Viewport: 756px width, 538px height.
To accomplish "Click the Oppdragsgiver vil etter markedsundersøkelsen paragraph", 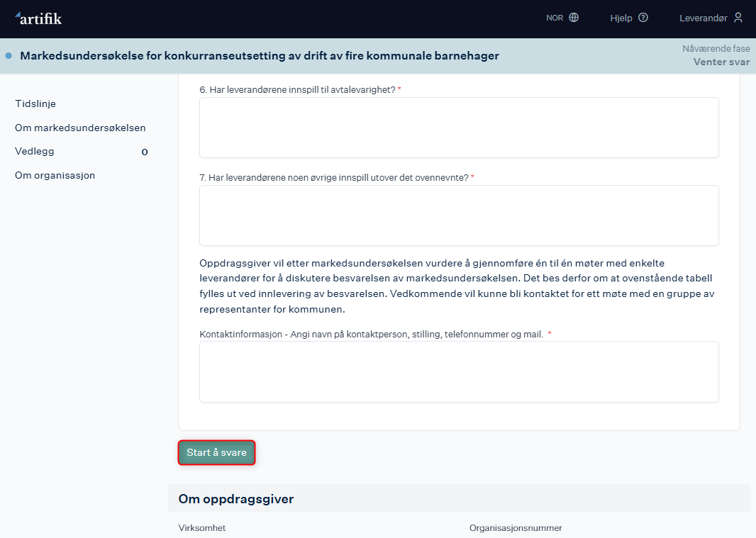I will (x=457, y=286).
